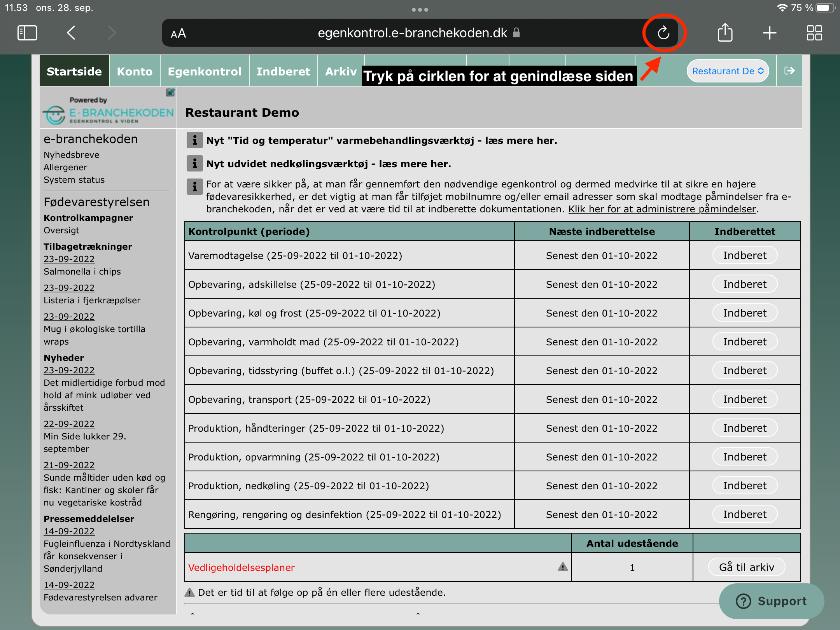Open the Arkiv tab
Image resolution: width=840 pixels, height=630 pixels.
341,71
